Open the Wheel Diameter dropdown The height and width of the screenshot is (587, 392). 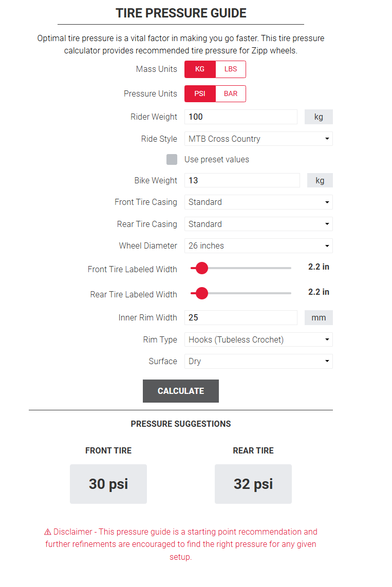tap(258, 245)
